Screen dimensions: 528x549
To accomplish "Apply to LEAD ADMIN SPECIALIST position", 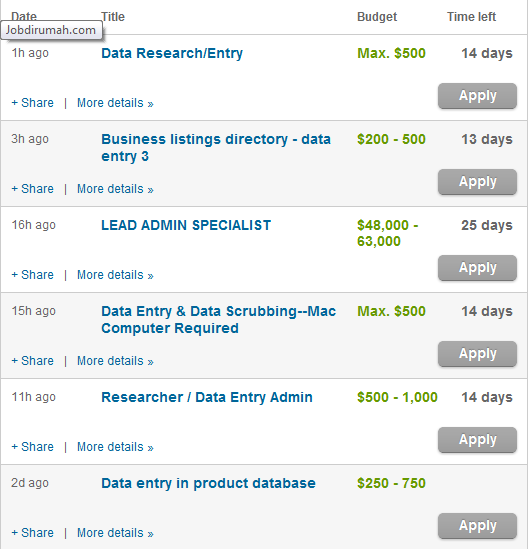I will [x=477, y=268].
